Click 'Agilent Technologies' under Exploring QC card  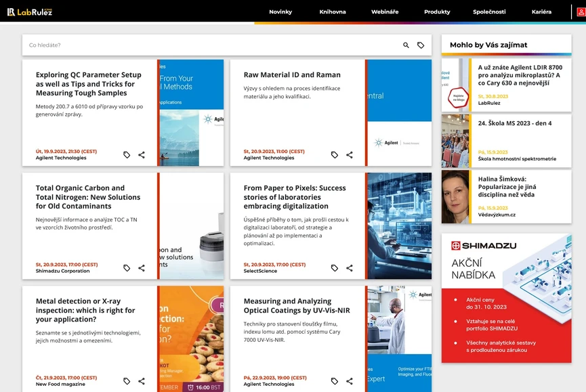coord(61,158)
